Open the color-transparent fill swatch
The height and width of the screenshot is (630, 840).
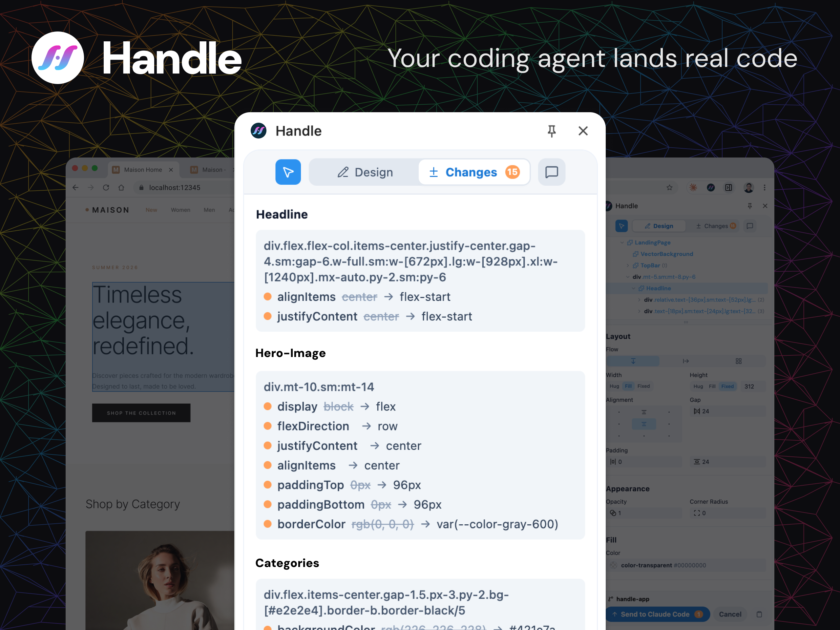click(613, 565)
